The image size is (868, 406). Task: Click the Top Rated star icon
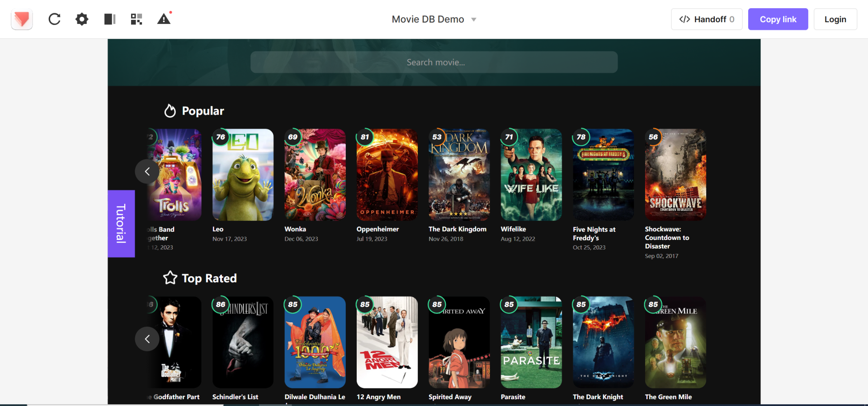click(x=170, y=277)
